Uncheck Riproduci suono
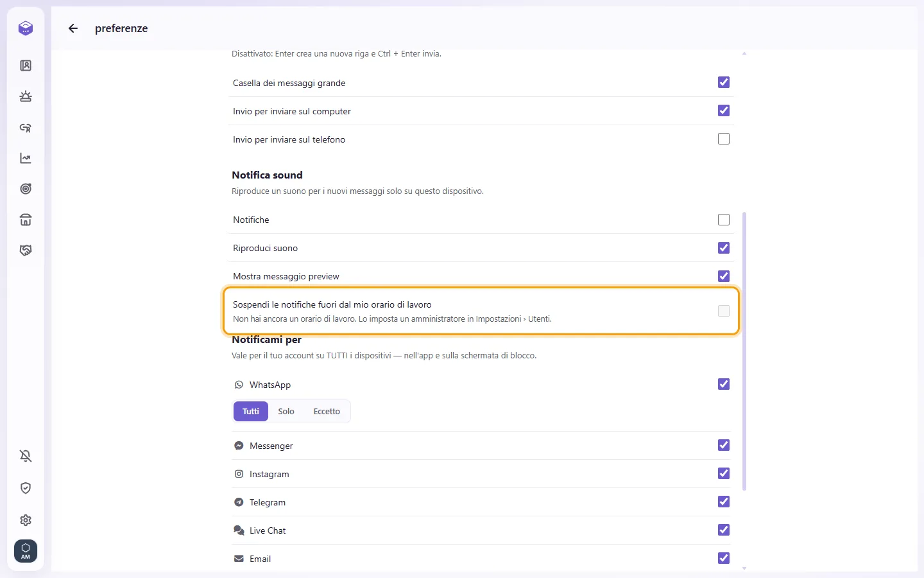The height and width of the screenshot is (578, 924). [724, 248]
